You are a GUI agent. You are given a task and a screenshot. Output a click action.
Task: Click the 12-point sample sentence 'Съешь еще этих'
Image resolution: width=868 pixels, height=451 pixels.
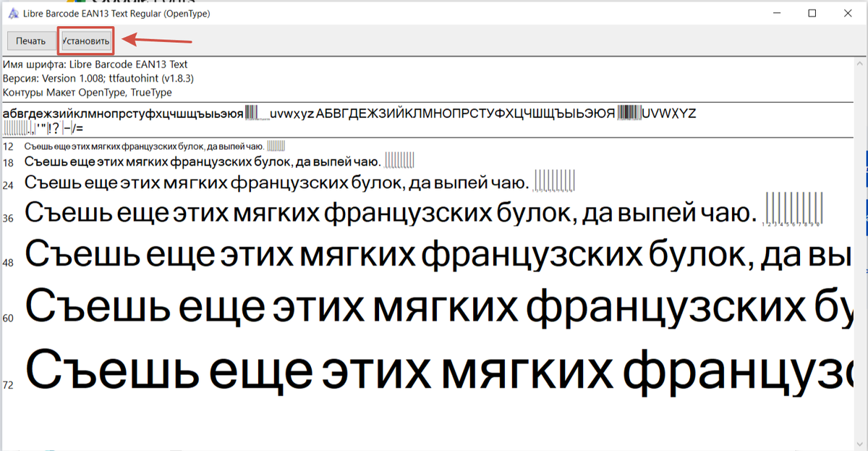(144, 146)
